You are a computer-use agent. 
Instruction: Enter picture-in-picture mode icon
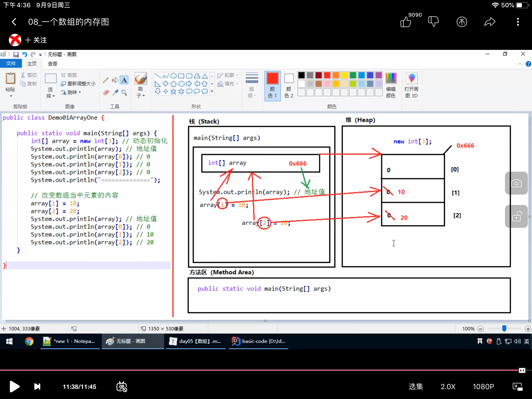pyautogui.click(x=517, y=387)
